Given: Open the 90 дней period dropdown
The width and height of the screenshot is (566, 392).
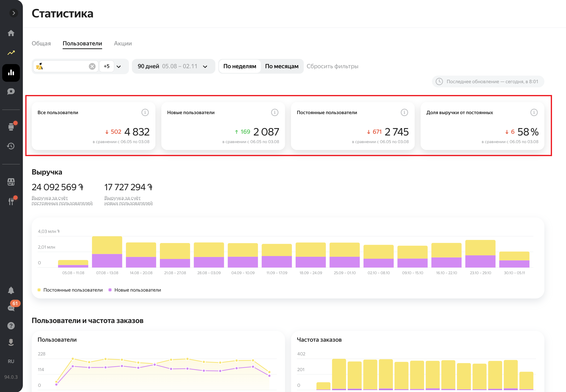Looking at the screenshot, I should coord(173,66).
